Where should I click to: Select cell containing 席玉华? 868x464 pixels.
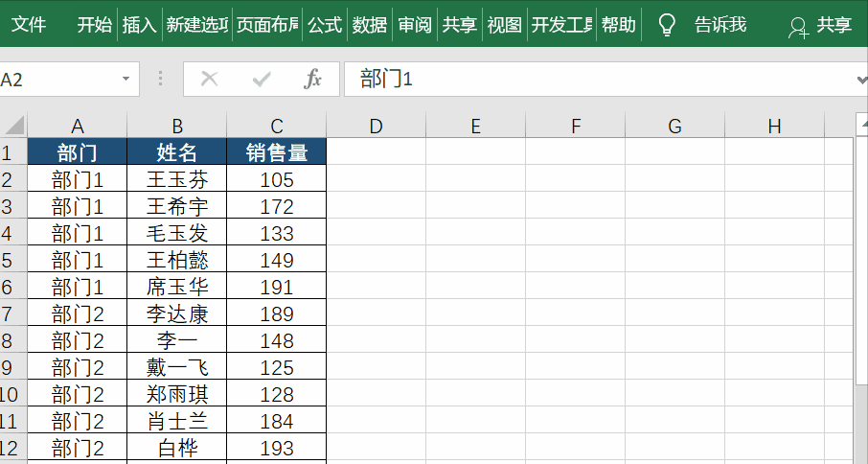pyautogui.click(x=177, y=287)
